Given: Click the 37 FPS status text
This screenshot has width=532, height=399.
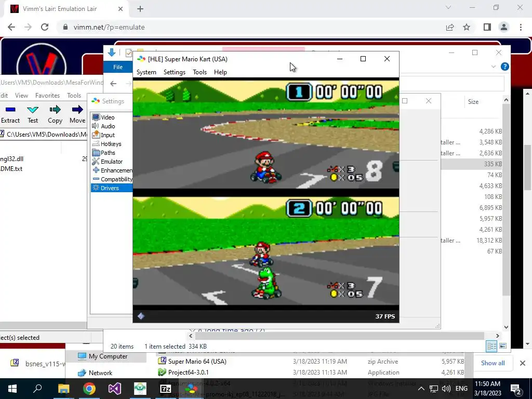Looking at the screenshot, I should coord(385,316).
